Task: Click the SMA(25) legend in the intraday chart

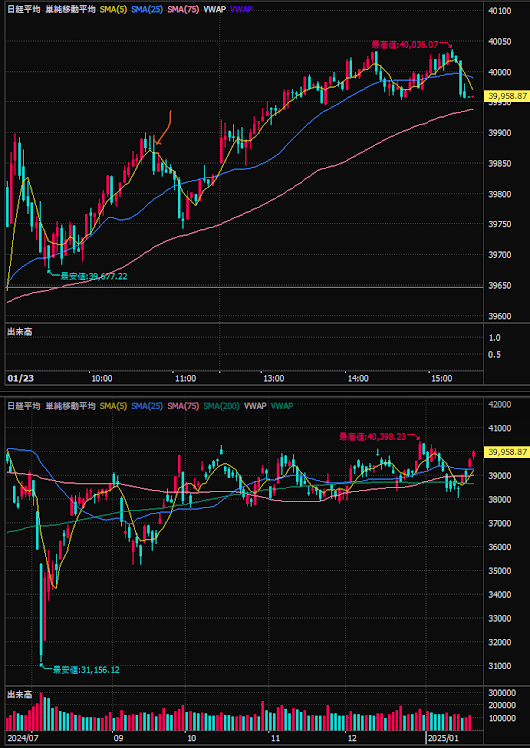Action: coord(148,9)
